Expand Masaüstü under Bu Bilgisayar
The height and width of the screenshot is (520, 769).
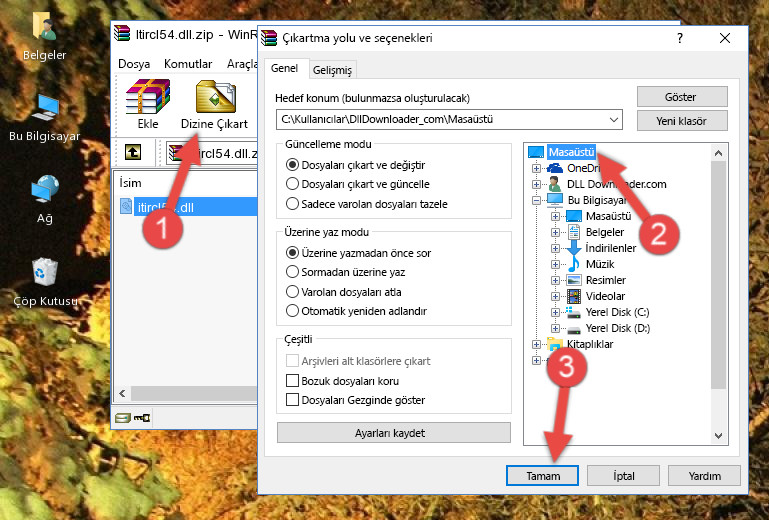click(x=555, y=216)
